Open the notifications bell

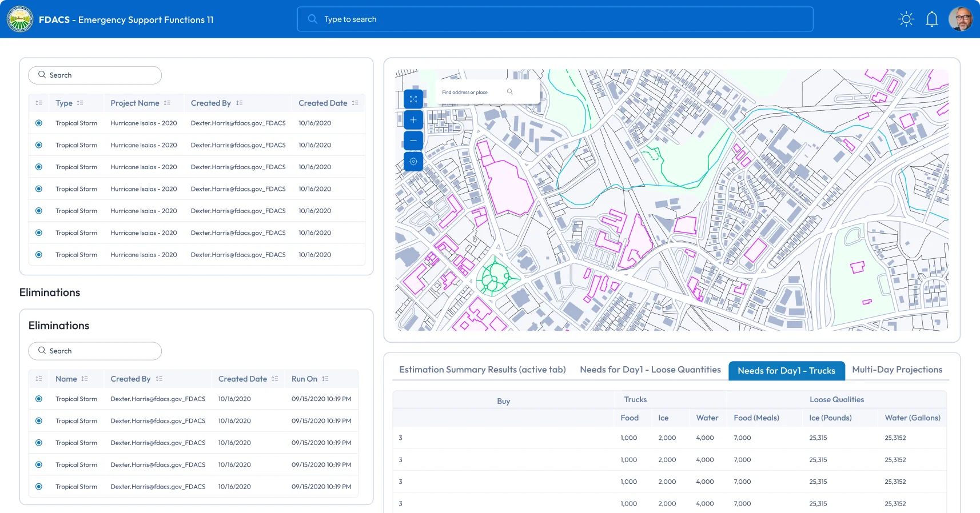click(932, 19)
